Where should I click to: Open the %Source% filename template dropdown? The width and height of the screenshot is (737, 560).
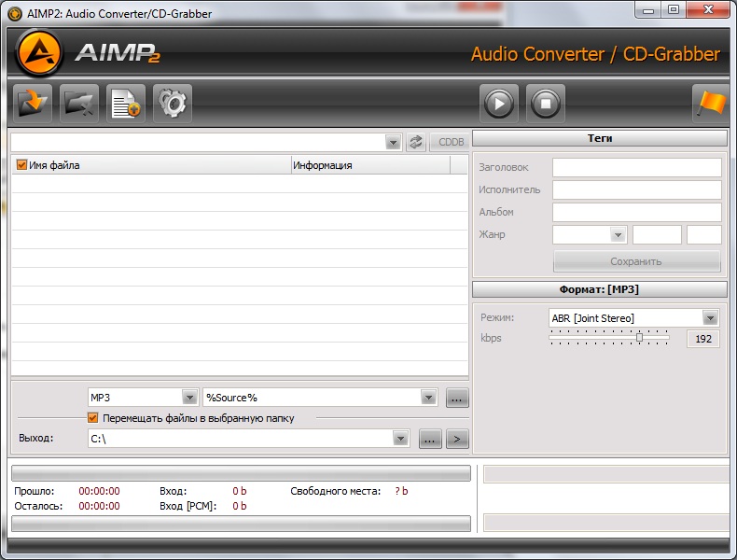[428, 398]
